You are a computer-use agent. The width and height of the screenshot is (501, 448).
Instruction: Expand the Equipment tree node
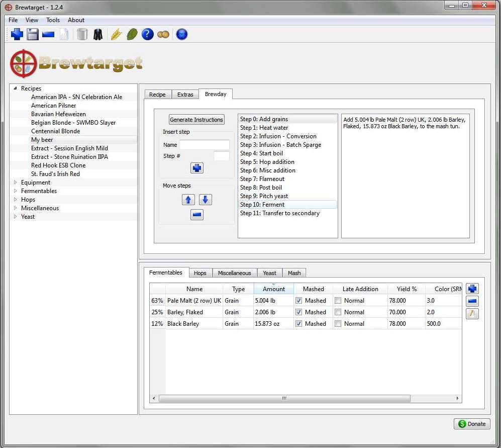tap(15, 183)
